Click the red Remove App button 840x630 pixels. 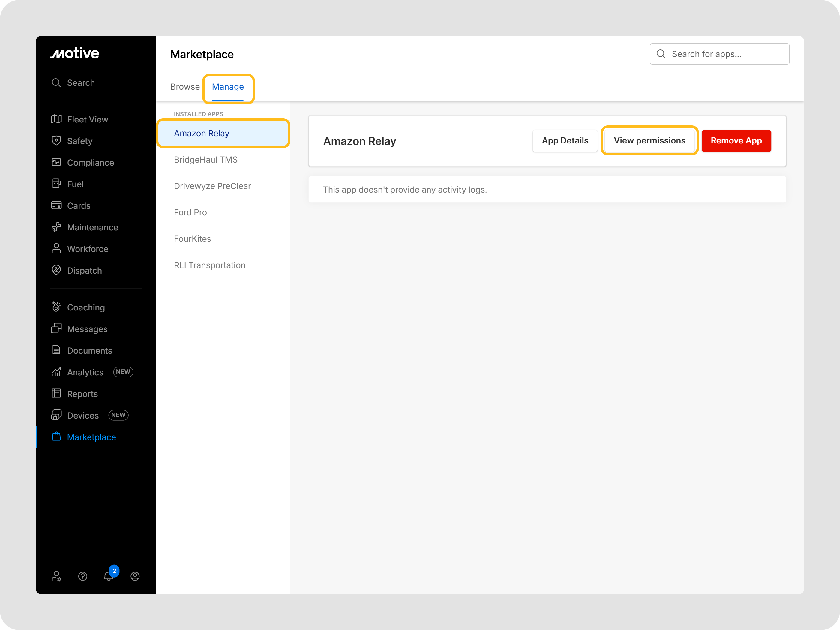pyautogui.click(x=736, y=141)
